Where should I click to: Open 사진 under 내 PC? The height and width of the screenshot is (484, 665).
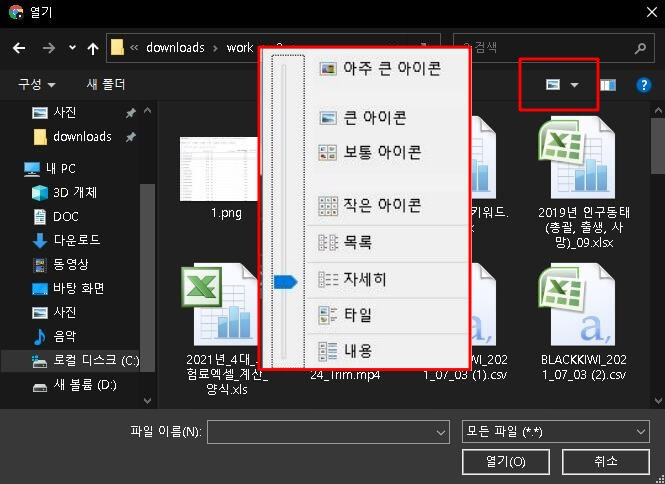click(54, 313)
